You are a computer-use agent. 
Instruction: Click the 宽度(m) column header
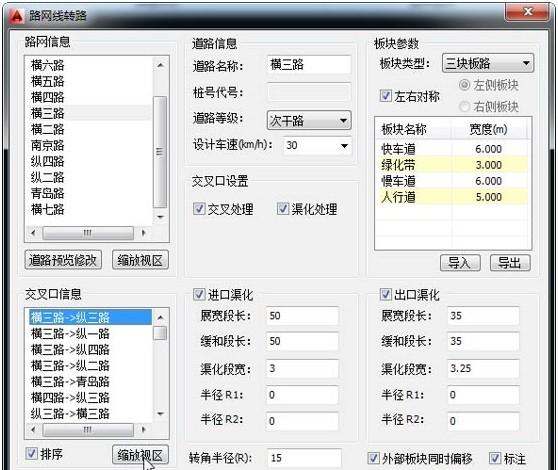tap(488, 129)
